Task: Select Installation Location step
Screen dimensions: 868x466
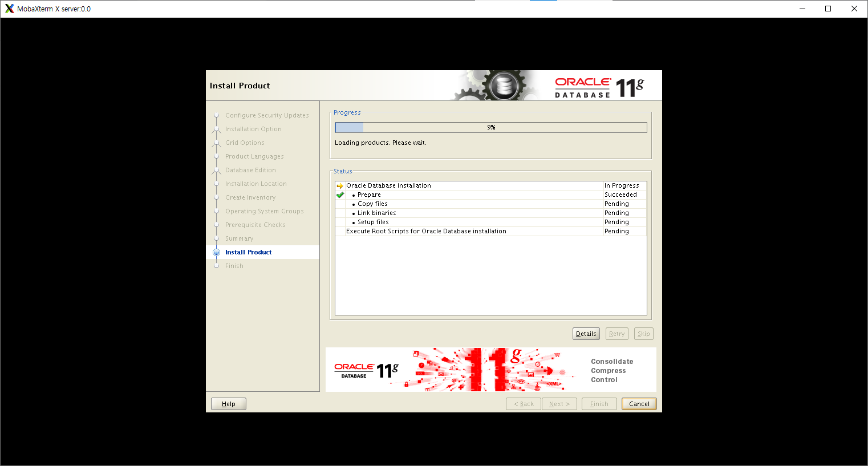Action: 256,184
